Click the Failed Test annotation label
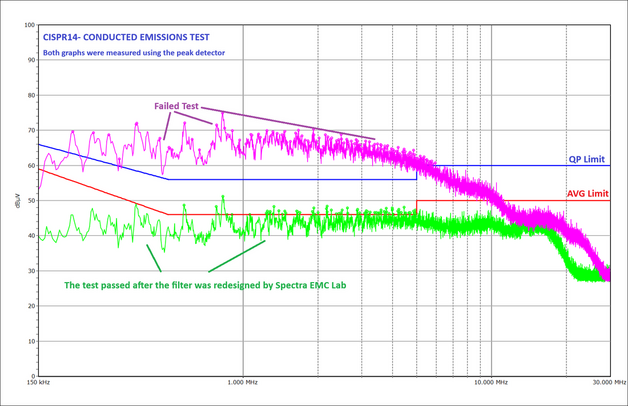The height and width of the screenshot is (406, 628). pyautogui.click(x=177, y=105)
